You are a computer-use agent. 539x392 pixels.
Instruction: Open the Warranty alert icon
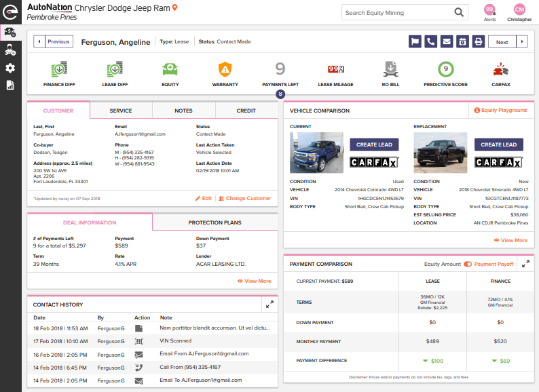point(225,69)
